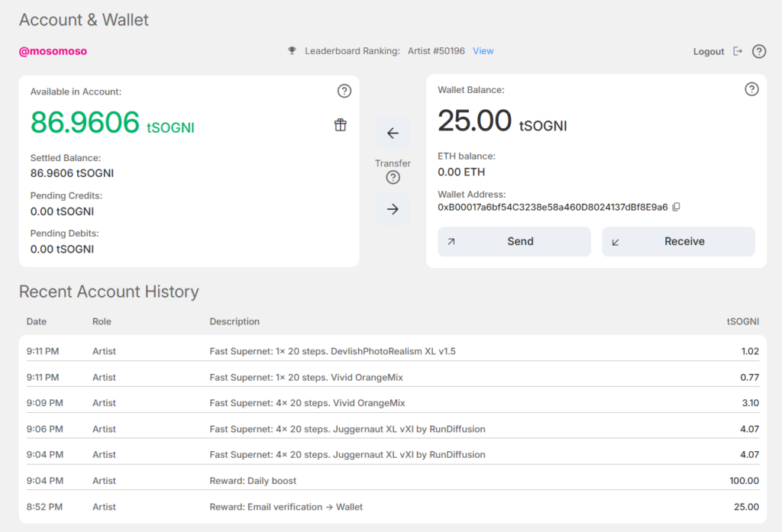Open the Transfer help question mark

(393, 178)
